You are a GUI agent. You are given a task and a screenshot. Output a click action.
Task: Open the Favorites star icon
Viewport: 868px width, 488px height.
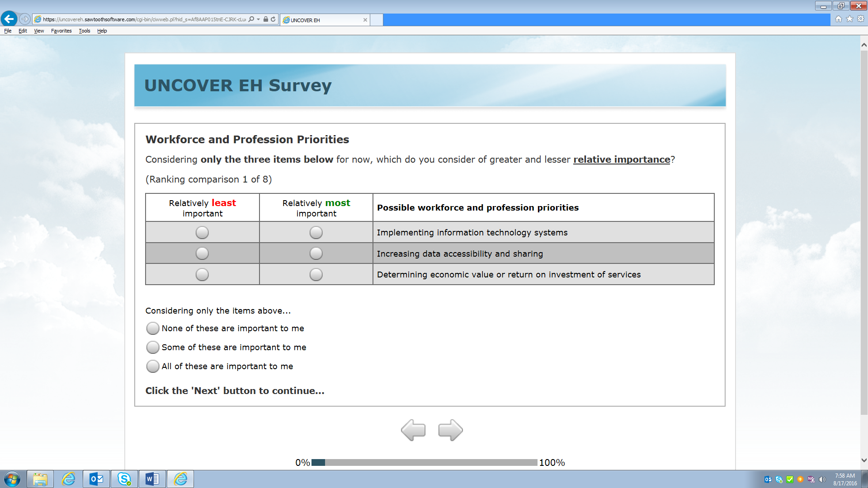[x=849, y=19]
